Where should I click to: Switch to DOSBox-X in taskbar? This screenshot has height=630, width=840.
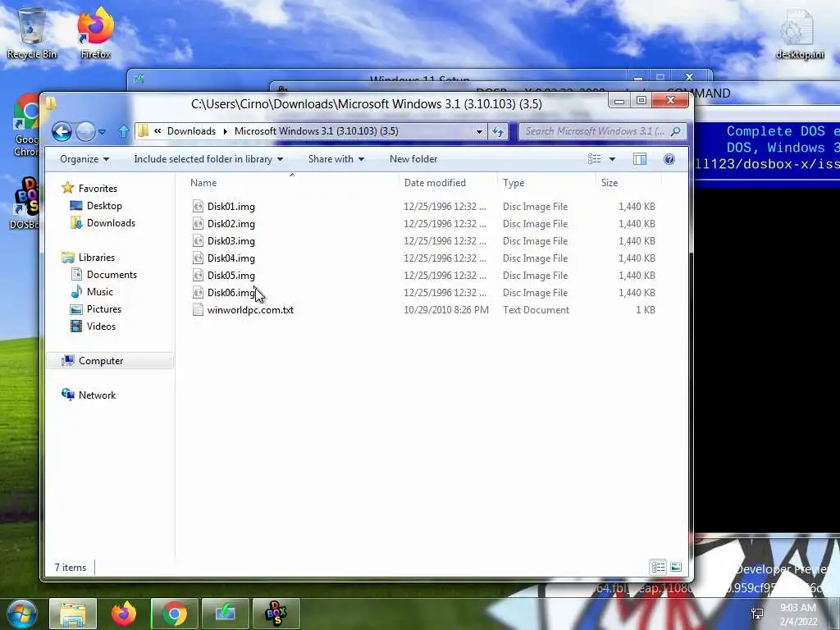[276, 614]
